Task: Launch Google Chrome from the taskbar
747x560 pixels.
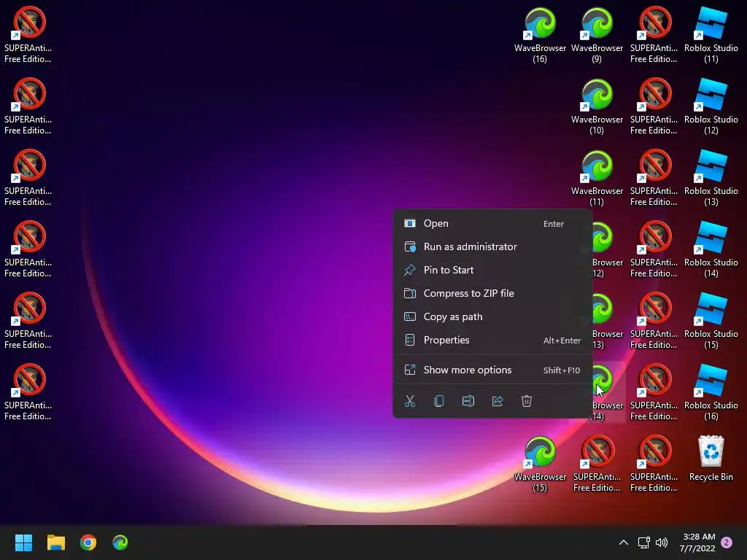Action: pyautogui.click(x=88, y=542)
